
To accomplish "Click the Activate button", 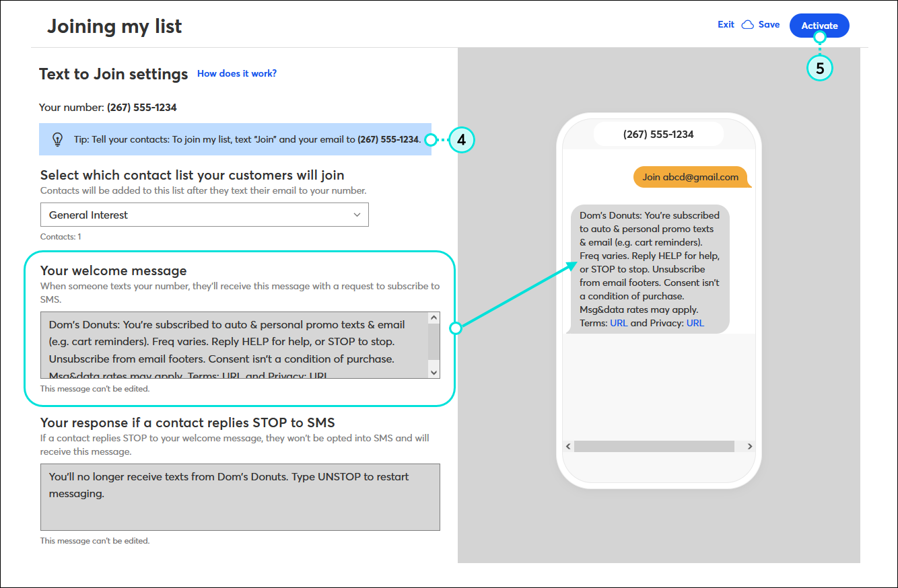I will tap(819, 26).
